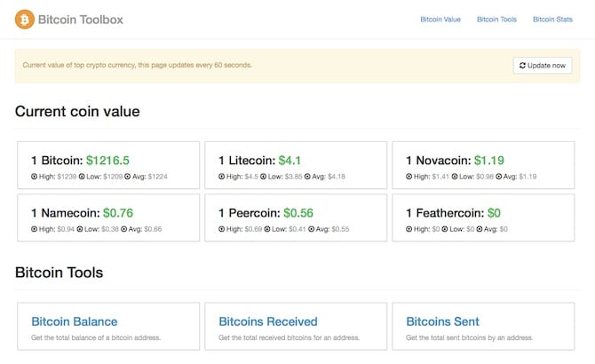
Task: Click the Low icon in Novacoin card
Action: pyautogui.click(x=455, y=177)
